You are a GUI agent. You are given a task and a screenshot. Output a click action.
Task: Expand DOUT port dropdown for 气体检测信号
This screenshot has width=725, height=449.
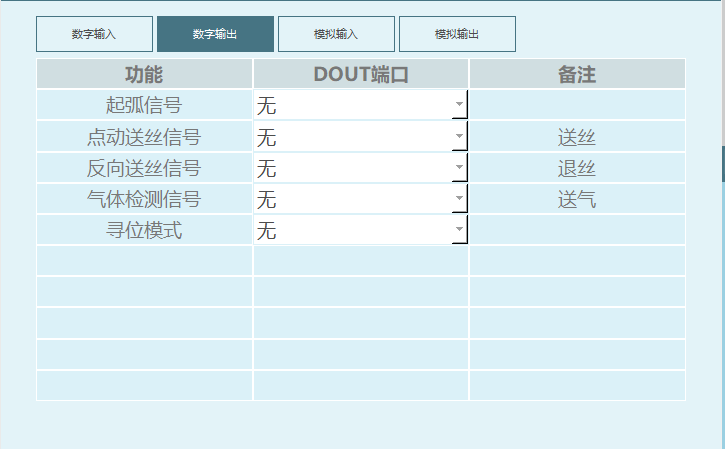(x=361, y=199)
